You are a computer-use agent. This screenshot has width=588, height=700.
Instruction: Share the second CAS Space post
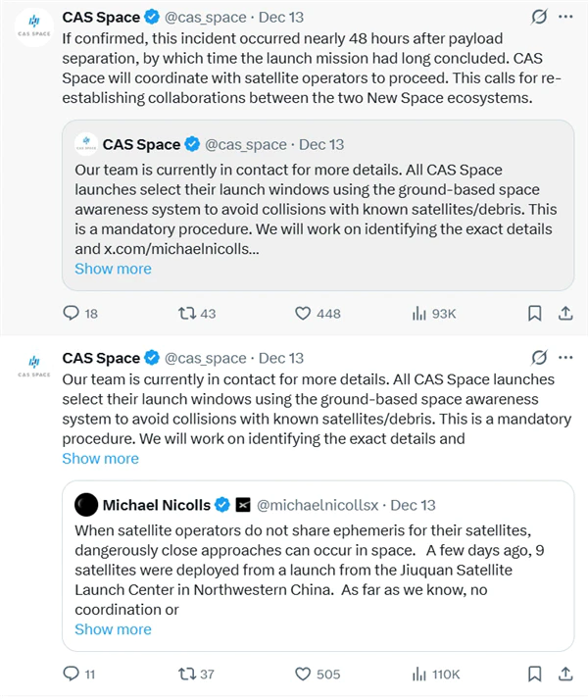pyautogui.click(x=564, y=674)
